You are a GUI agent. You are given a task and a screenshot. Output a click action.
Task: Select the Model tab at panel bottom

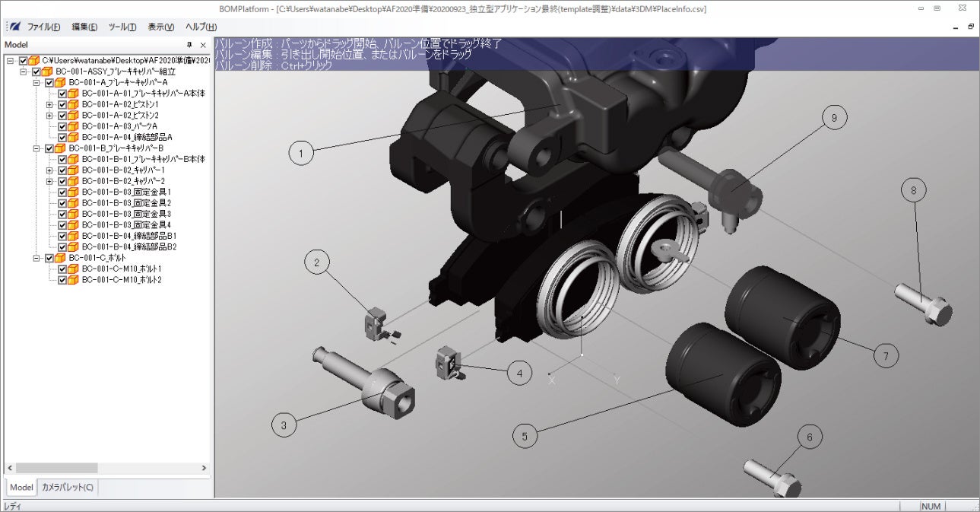[21, 487]
